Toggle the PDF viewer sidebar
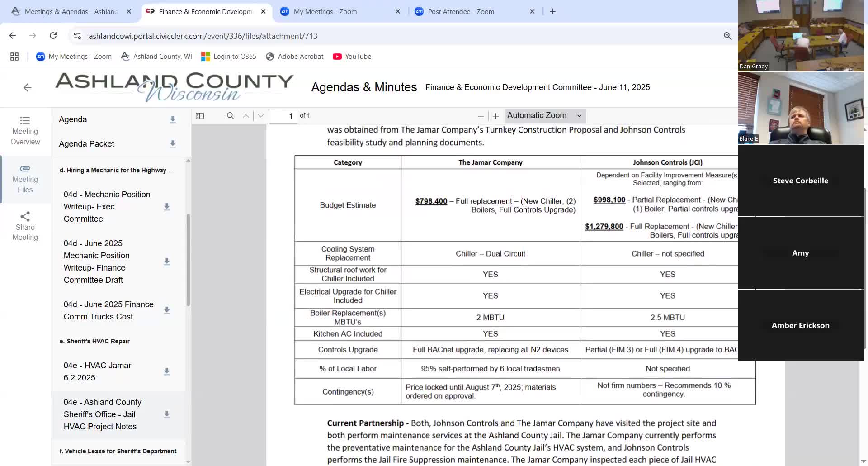This screenshot has width=868, height=466. click(200, 116)
